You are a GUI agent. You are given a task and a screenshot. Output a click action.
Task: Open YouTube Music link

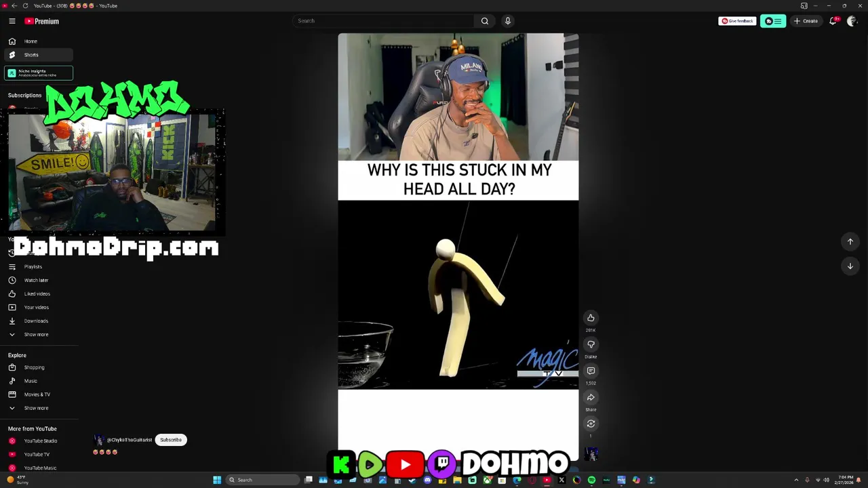[39, 468]
